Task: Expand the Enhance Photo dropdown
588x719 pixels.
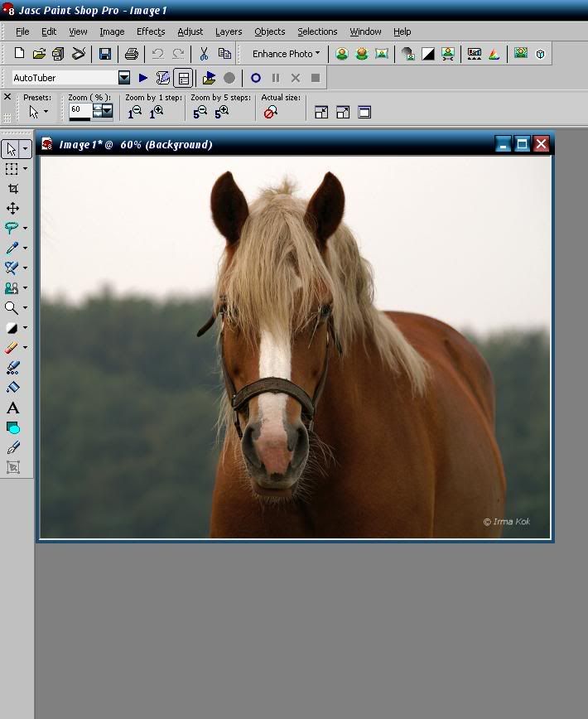Action: point(286,54)
